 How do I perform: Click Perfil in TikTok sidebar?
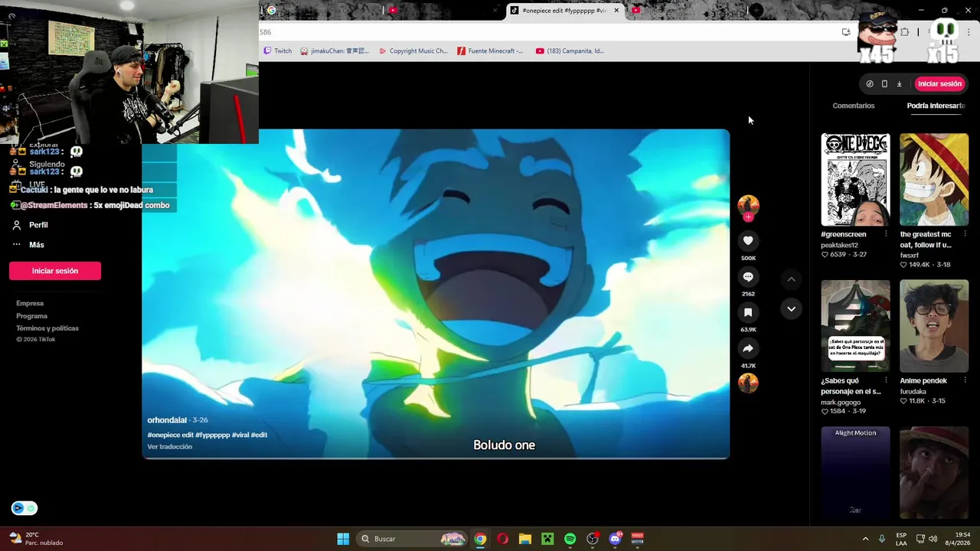tap(38, 225)
